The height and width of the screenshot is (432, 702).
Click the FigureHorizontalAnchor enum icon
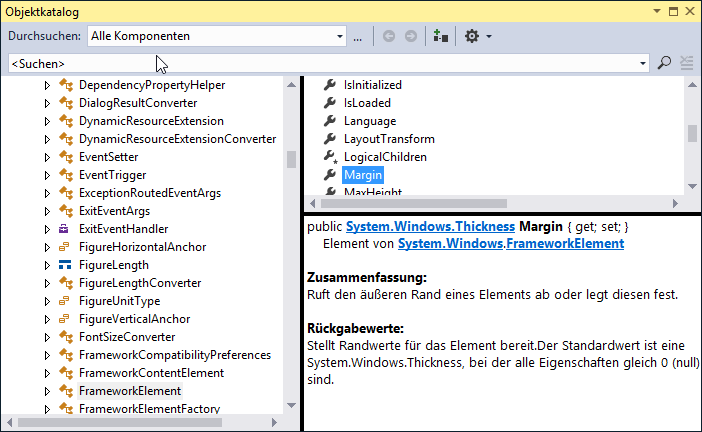[x=64, y=247]
